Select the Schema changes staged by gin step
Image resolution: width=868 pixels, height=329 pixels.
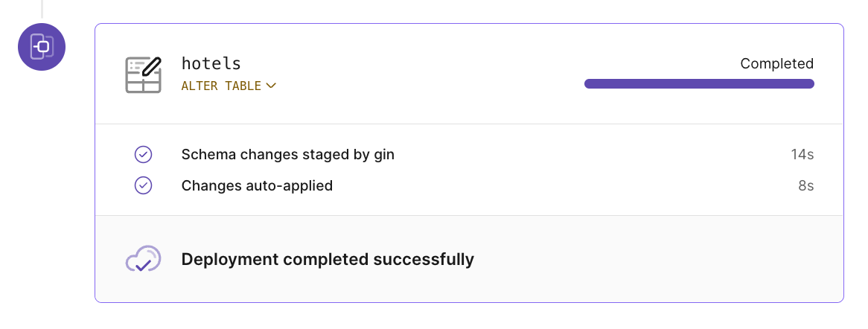tap(287, 155)
